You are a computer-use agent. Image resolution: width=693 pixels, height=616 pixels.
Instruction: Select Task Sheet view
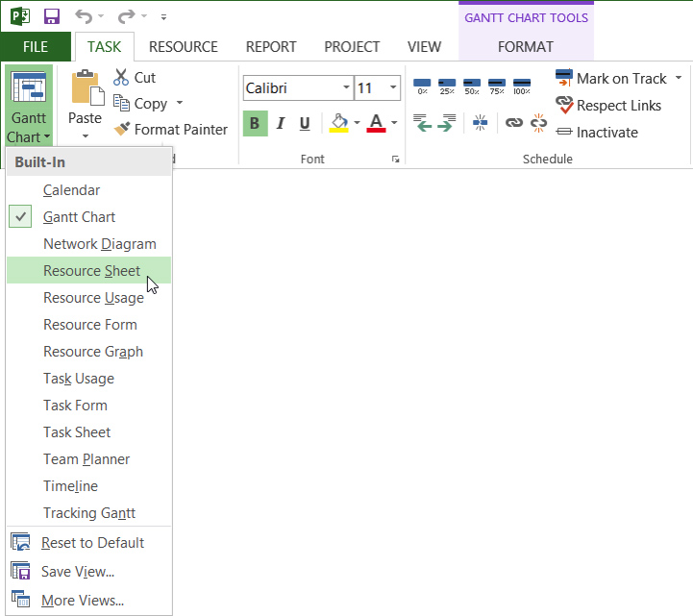pos(88,432)
